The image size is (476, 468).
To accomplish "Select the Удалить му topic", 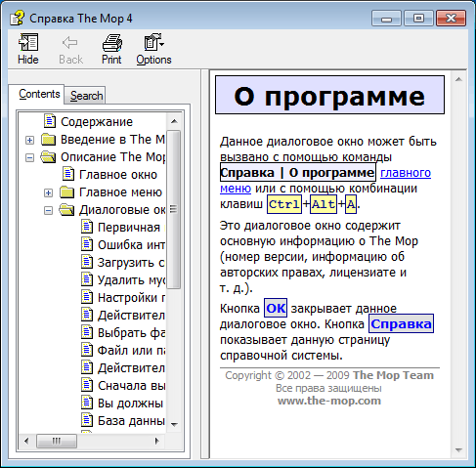I will pos(131,280).
